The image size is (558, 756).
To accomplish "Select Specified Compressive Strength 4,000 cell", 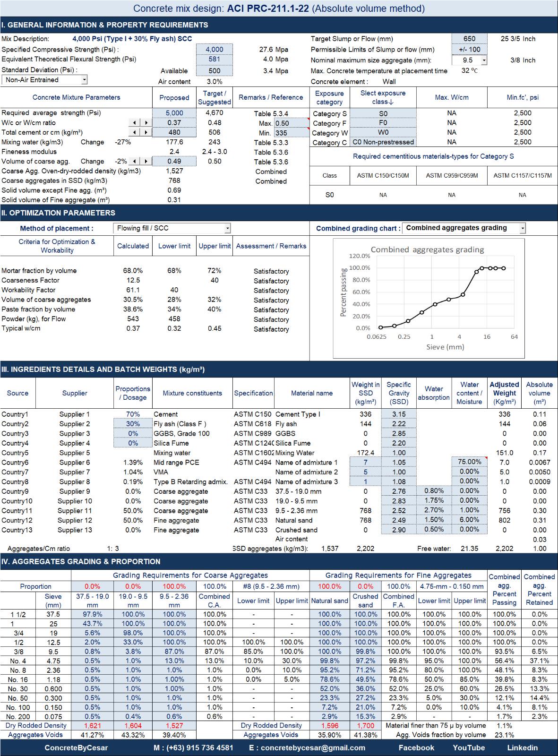I will point(215,49).
